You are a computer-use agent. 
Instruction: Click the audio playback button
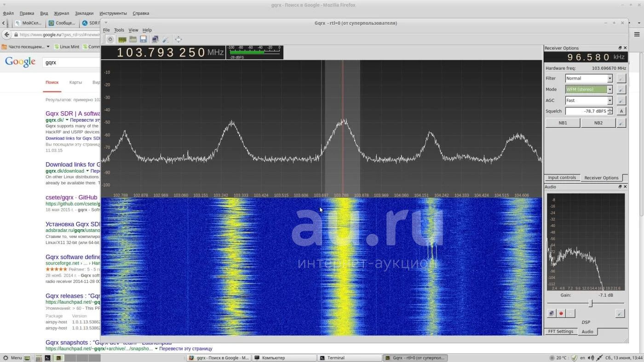click(570, 313)
